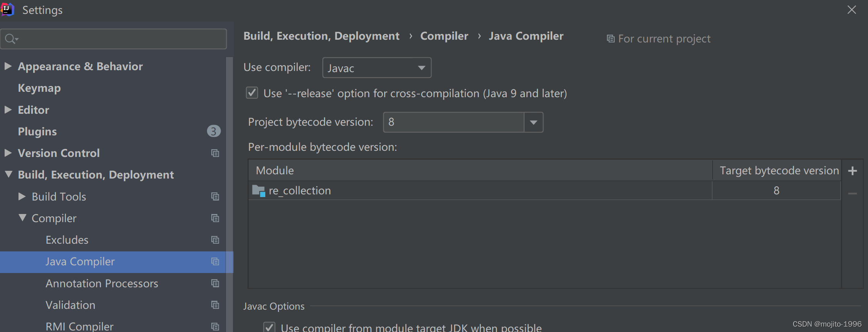Click the Compiler label in tree
868x332 pixels.
click(54, 218)
